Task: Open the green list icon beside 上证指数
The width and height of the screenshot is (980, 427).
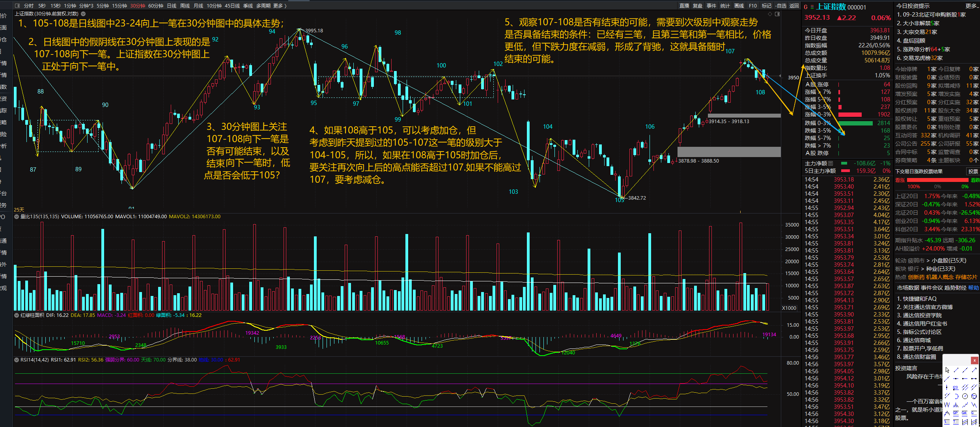Action: 812,7
